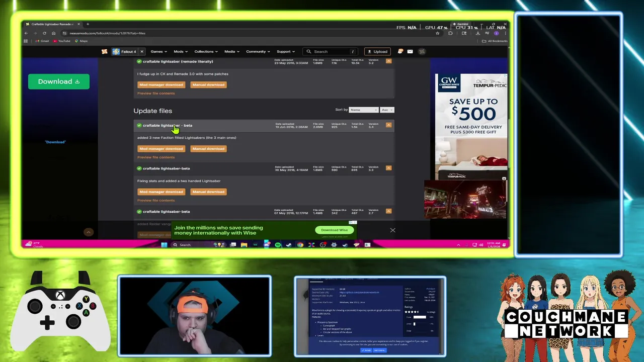Select the Craftable Lightsaber Remade browser tab
Viewport: 644px width, 362px height.
coord(52,24)
